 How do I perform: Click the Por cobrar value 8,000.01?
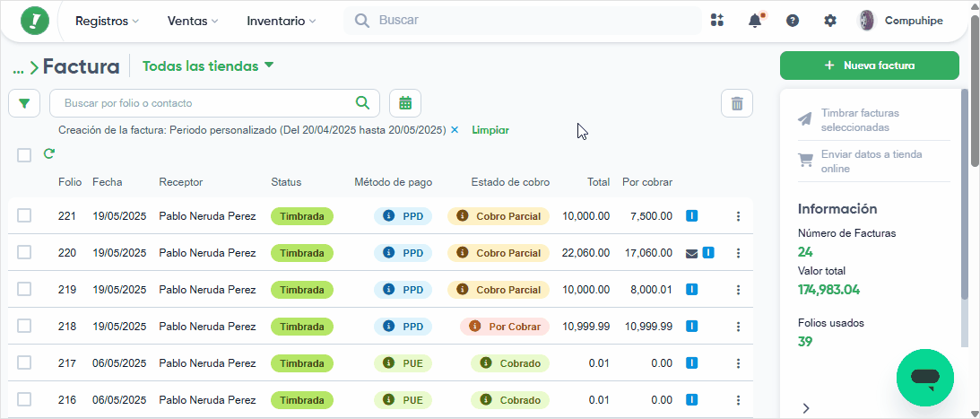651,290
